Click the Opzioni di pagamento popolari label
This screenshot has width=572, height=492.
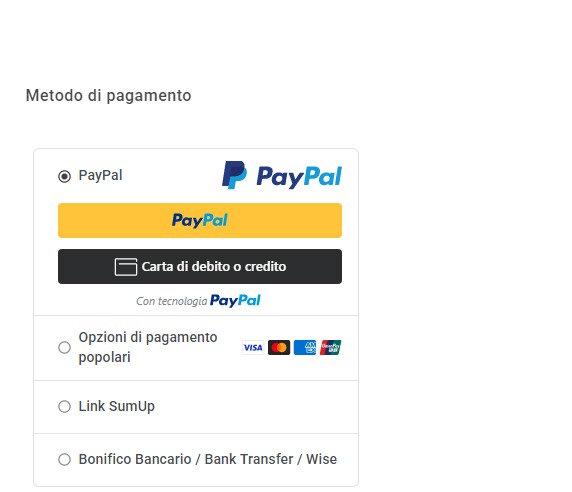pyautogui.click(x=148, y=347)
